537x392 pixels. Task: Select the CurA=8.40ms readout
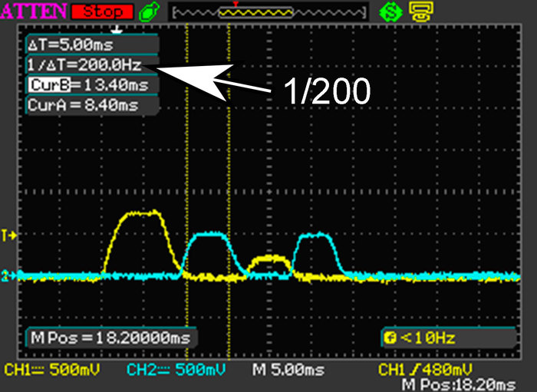(x=92, y=105)
